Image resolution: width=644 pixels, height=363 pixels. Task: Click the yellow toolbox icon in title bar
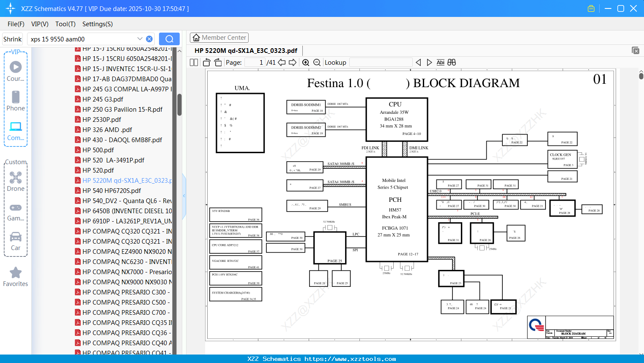tap(591, 8)
